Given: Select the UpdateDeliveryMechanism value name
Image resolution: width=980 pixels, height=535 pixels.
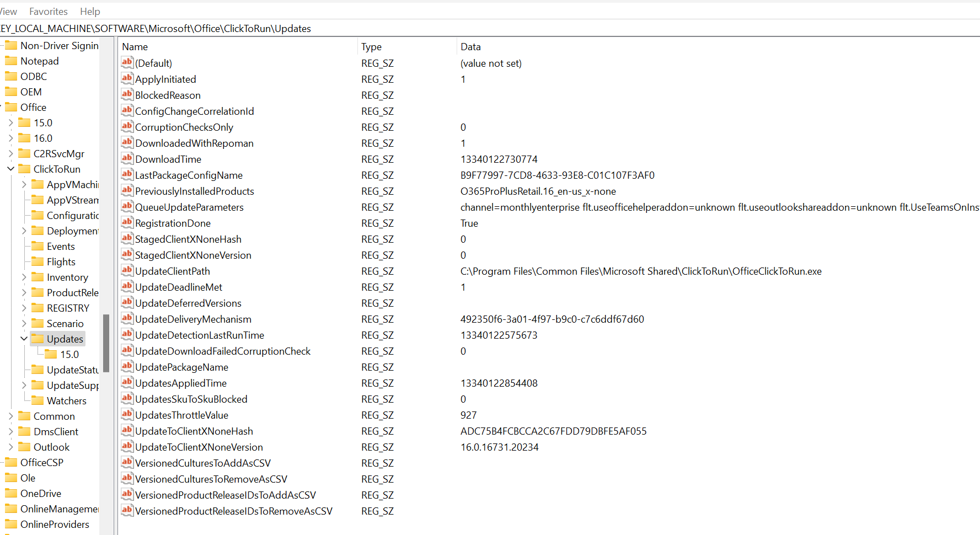Looking at the screenshot, I should (193, 319).
